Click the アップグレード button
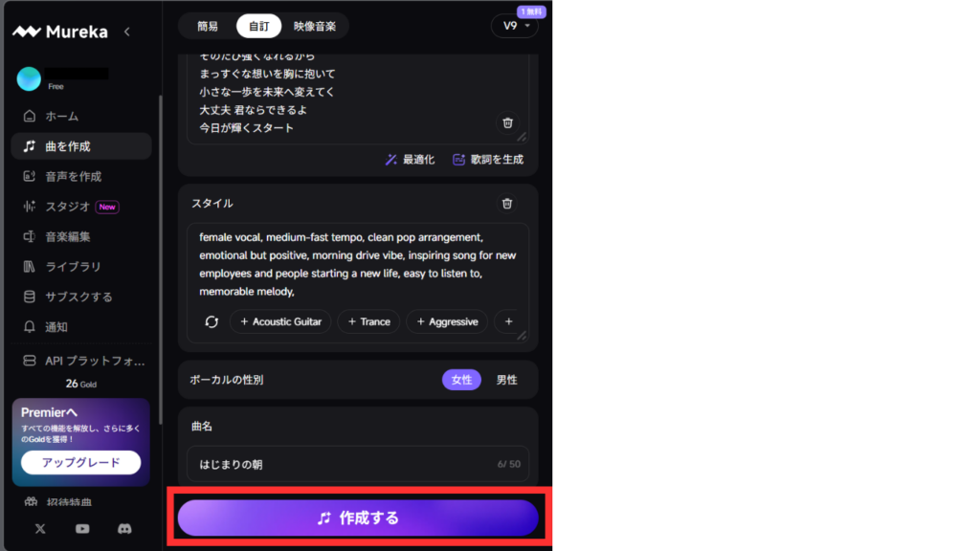 point(81,462)
